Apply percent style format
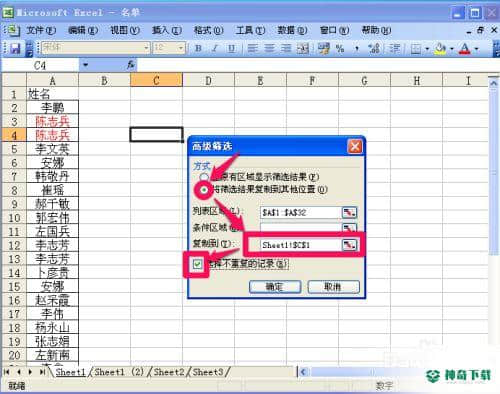This screenshot has width=500, height=394. click(340, 49)
